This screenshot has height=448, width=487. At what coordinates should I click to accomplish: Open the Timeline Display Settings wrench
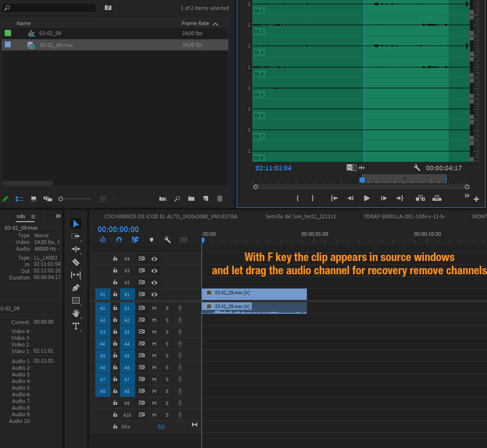[167, 240]
